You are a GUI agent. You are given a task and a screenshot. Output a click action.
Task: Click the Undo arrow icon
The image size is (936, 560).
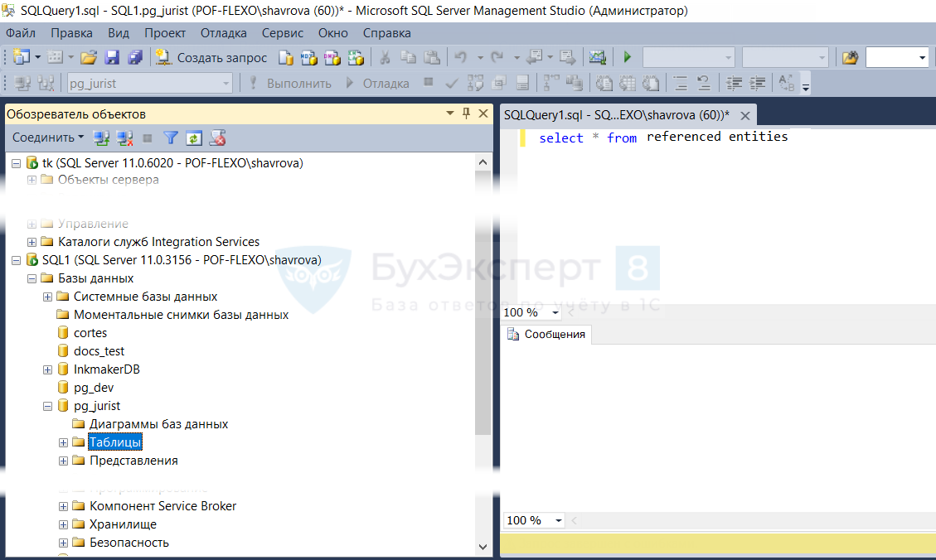click(x=460, y=57)
